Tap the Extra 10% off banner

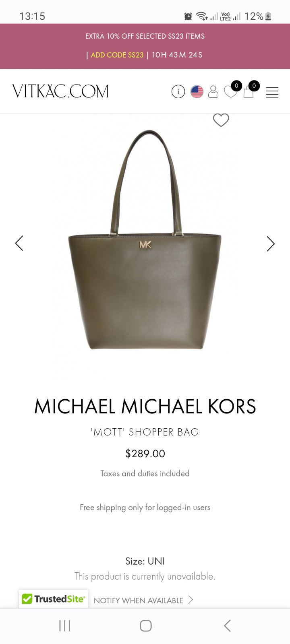pyautogui.click(x=145, y=46)
